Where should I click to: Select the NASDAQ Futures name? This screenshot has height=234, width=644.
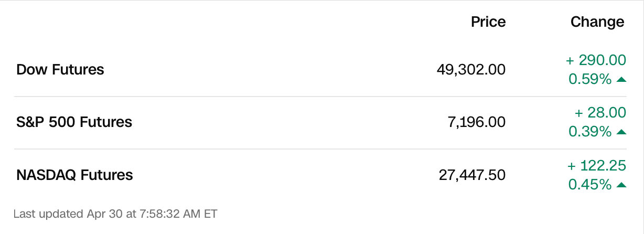(74, 175)
